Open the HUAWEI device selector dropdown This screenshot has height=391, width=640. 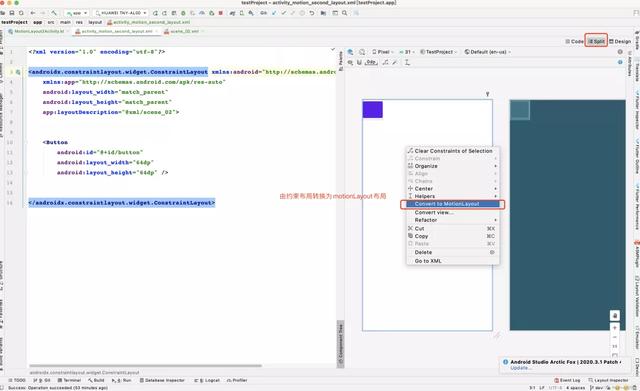pyautogui.click(x=121, y=13)
